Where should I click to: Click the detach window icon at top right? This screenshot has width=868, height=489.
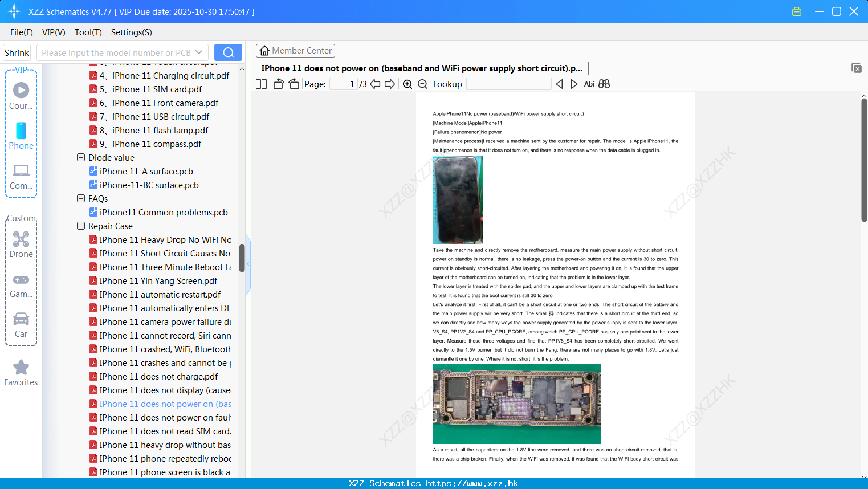coord(857,68)
